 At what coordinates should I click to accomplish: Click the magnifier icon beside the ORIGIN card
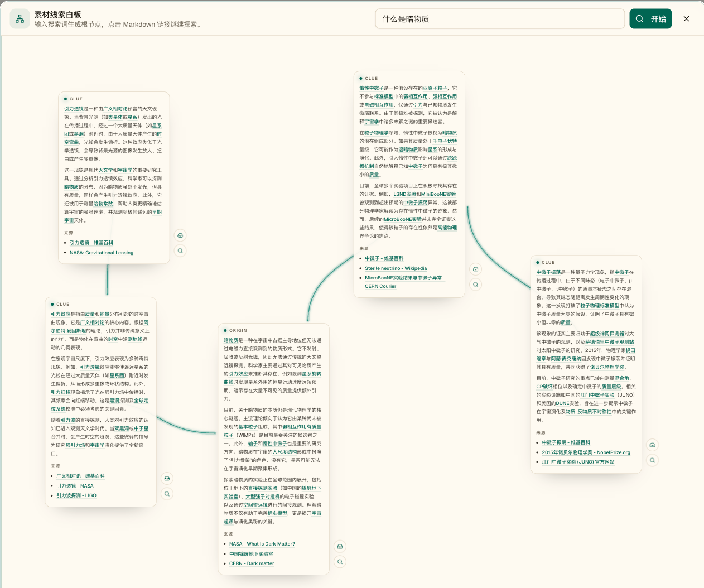coord(340,562)
